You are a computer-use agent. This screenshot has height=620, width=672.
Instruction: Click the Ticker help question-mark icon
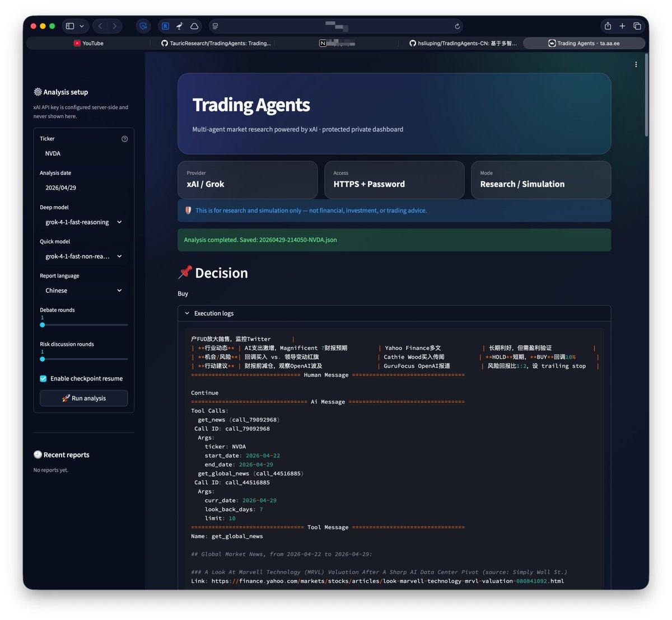124,139
